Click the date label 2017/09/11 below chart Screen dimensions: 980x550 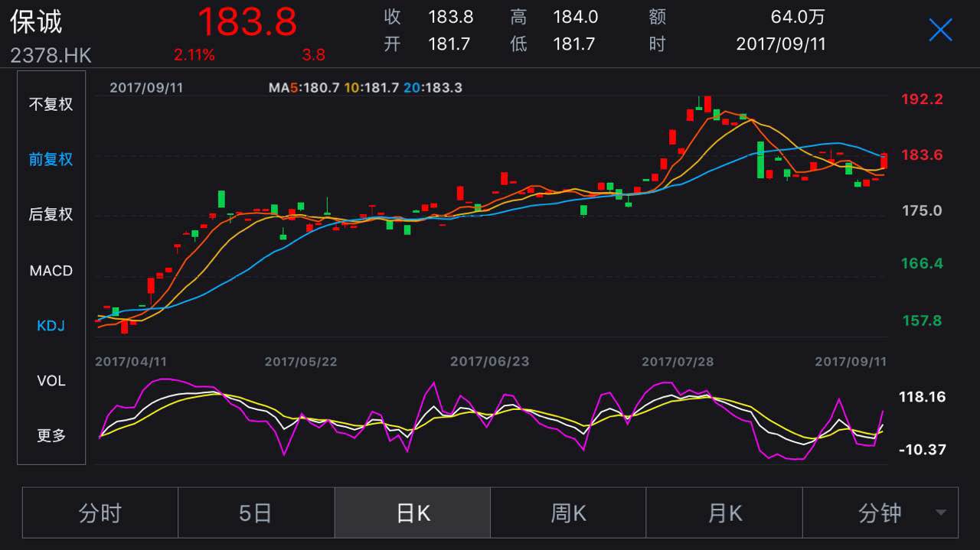(x=852, y=361)
